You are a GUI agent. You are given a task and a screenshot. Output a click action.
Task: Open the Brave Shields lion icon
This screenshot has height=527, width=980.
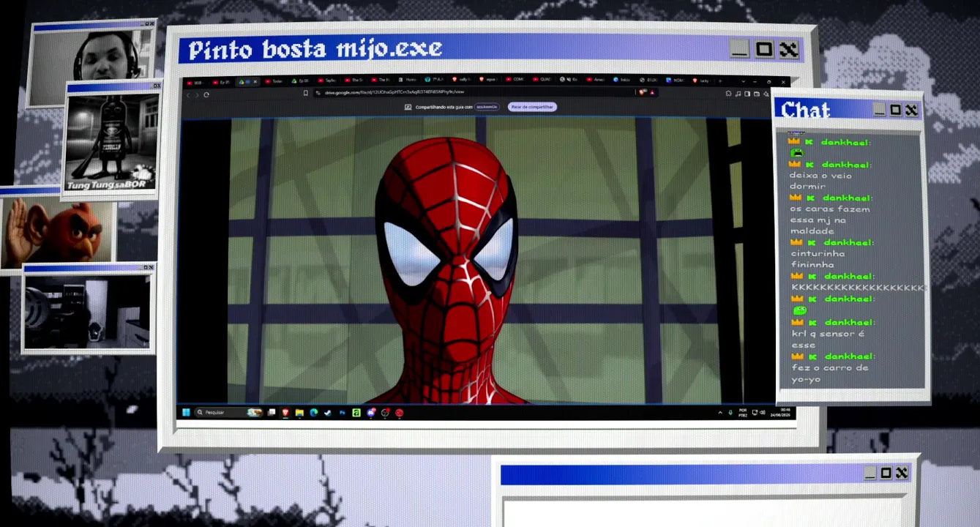[x=643, y=92]
